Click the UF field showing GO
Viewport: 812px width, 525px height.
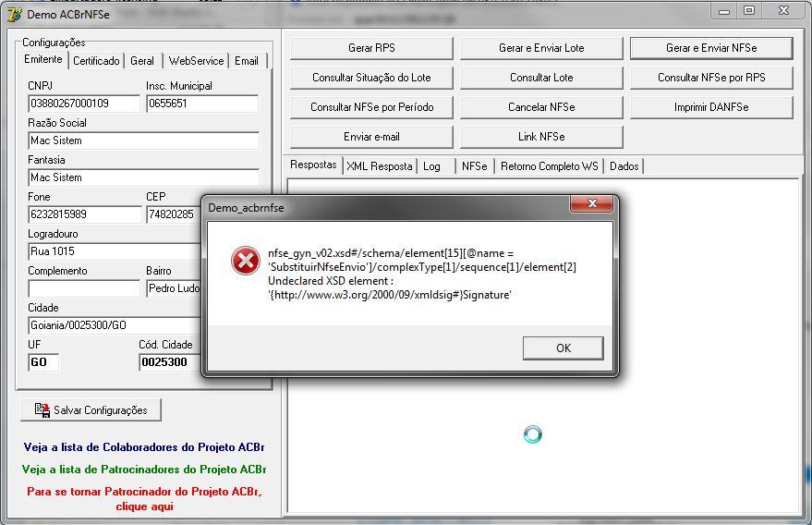pyautogui.click(x=43, y=362)
